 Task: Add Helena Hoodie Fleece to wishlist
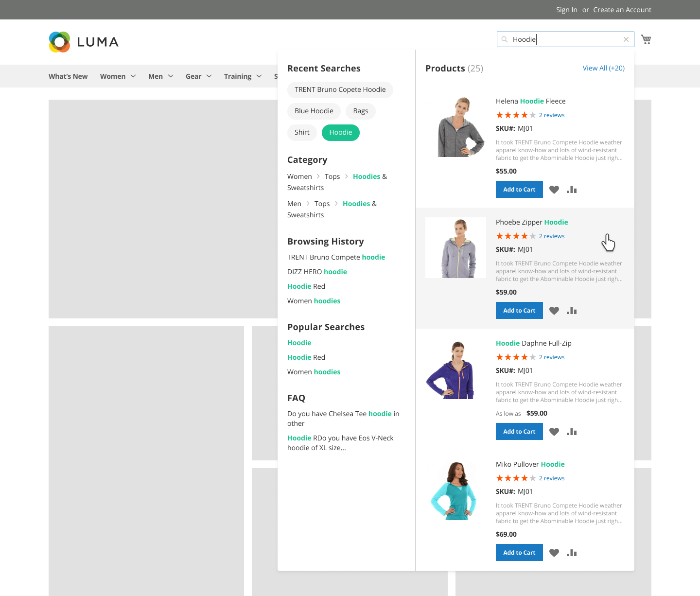554,190
